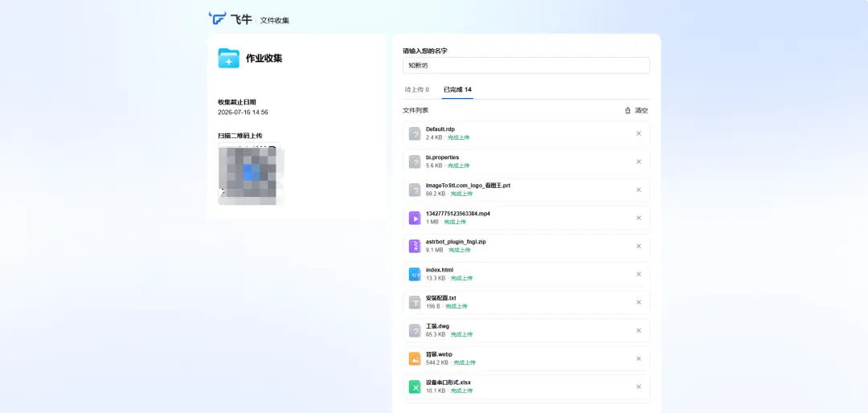The height and width of the screenshot is (413, 868).
Task: Click the purple video icon of the mp4
Action: (415, 218)
